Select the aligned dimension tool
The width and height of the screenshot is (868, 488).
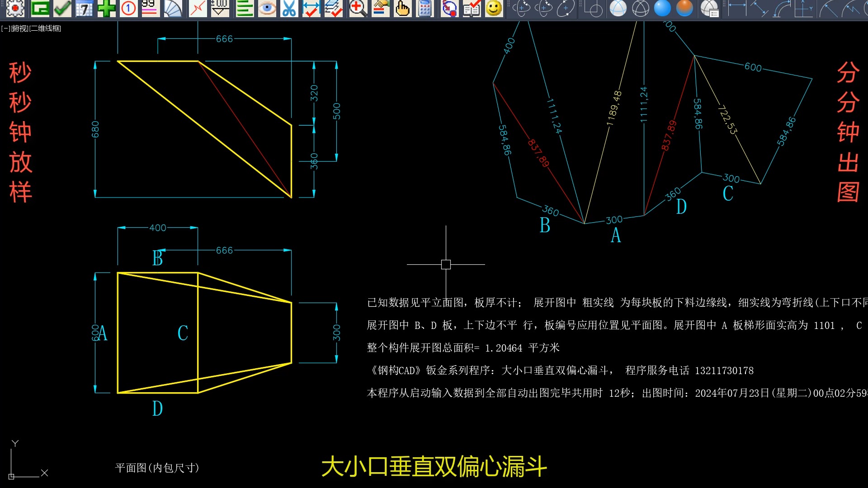760,8
